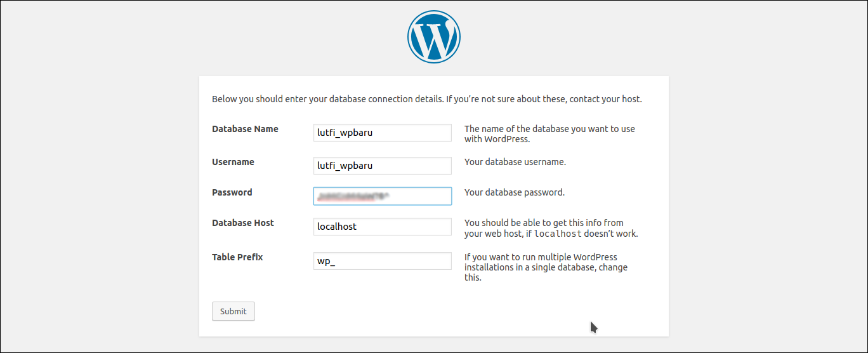This screenshot has width=868, height=353.
Task: Click the Table Prefix field
Action: click(383, 261)
